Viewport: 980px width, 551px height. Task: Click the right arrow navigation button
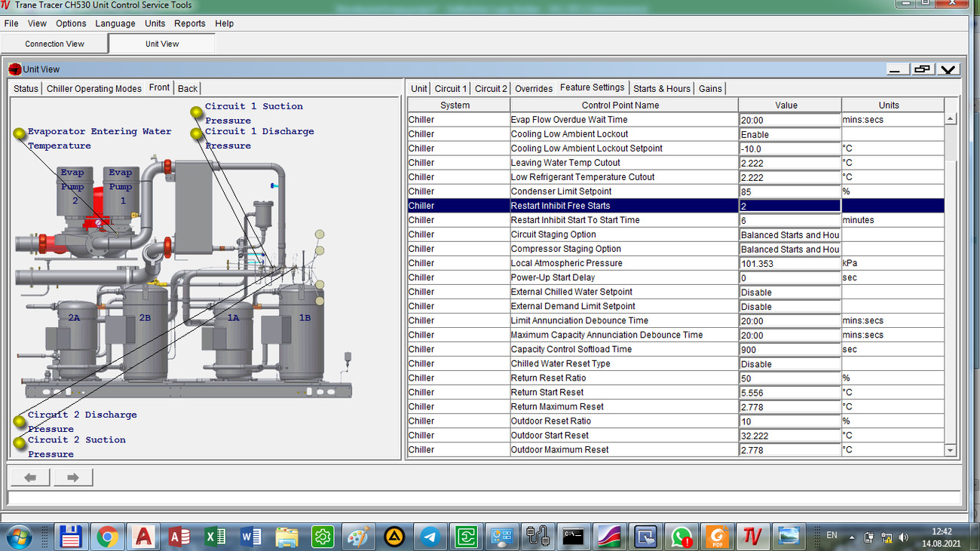tap(73, 477)
